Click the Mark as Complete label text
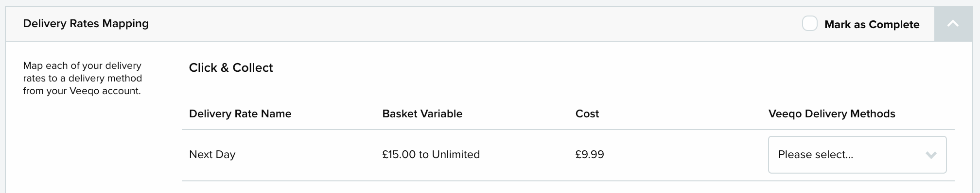Screen dimensions: 980x193 872,24
